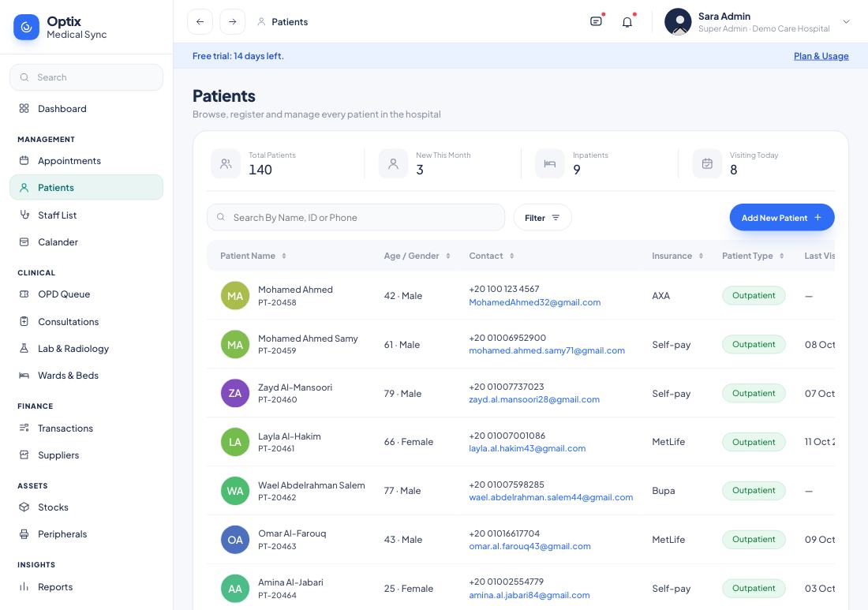868x610 pixels.
Task: Navigate to Appointments in the sidebar
Action: 86,160
